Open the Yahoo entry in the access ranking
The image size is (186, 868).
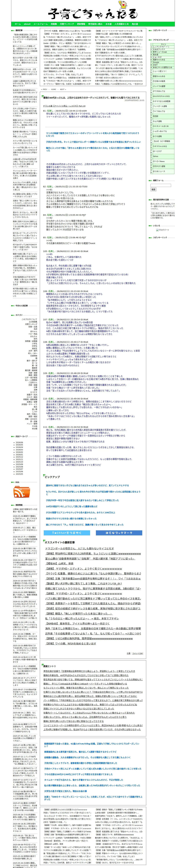coord(155,156)
